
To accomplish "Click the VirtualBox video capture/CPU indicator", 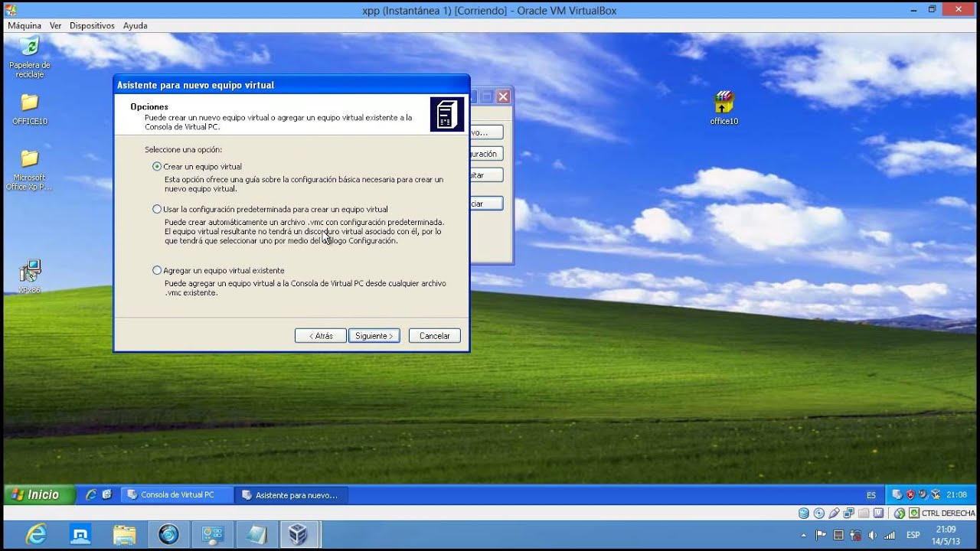I will click(878, 514).
